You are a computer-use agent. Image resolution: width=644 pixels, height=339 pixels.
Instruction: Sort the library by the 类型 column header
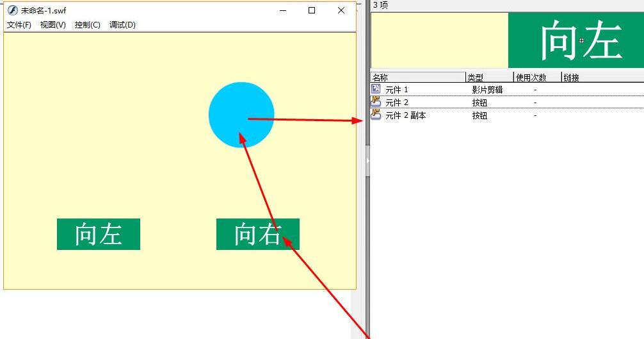[490, 78]
